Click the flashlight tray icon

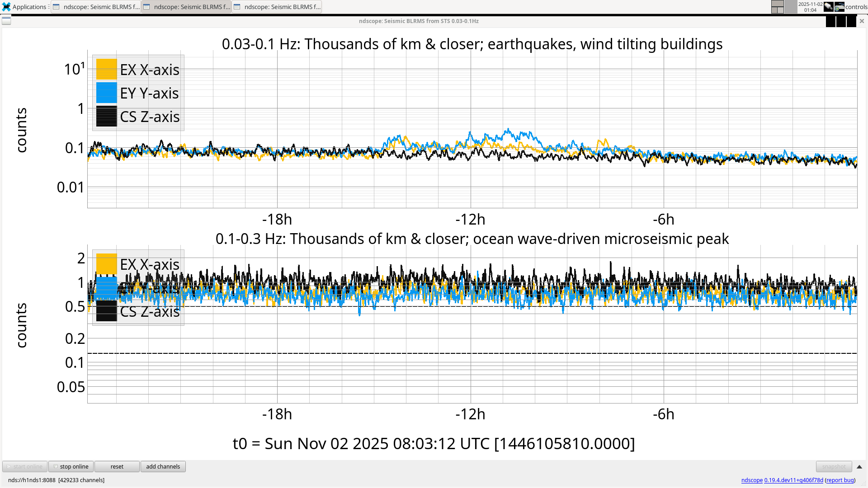coord(828,7)
